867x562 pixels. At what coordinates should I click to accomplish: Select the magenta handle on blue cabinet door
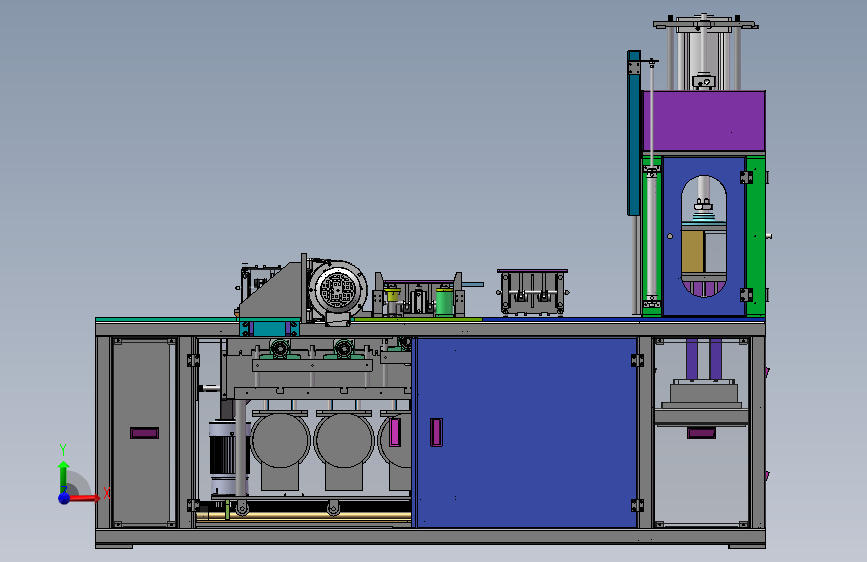coord(436,432)
